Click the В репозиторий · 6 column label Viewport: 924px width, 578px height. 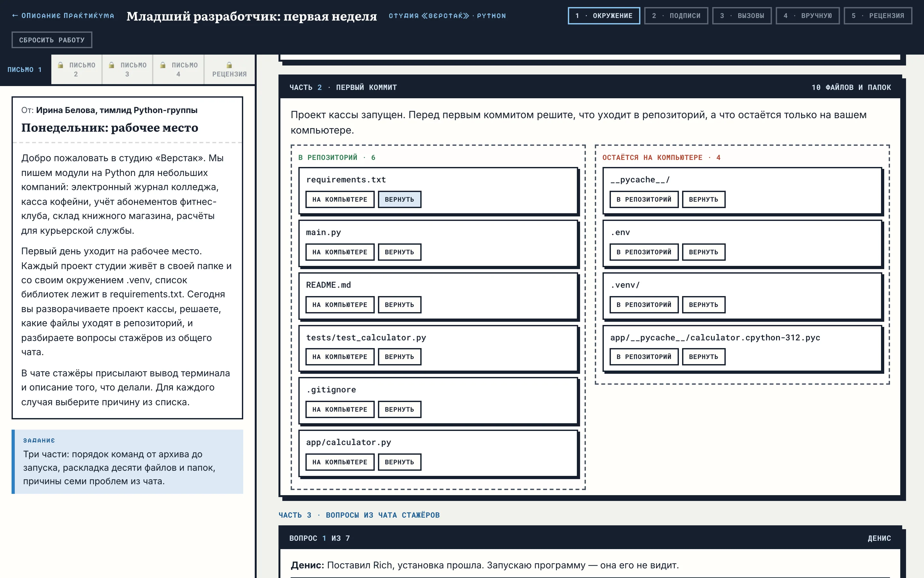337,157
